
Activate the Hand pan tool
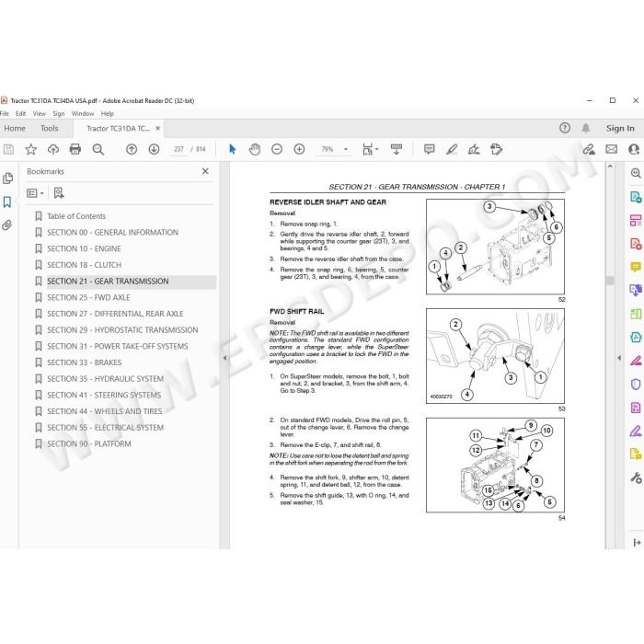(x=255, y=149)
